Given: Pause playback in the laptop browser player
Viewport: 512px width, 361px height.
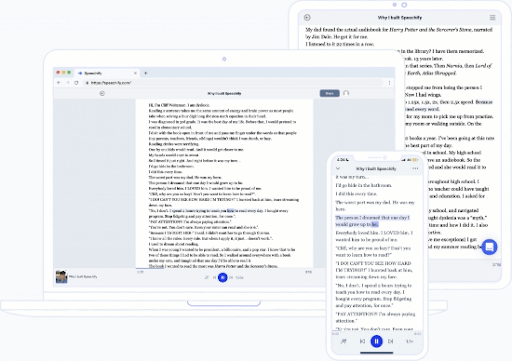Looking at the screenshot, I should click(x=223, y=277).
